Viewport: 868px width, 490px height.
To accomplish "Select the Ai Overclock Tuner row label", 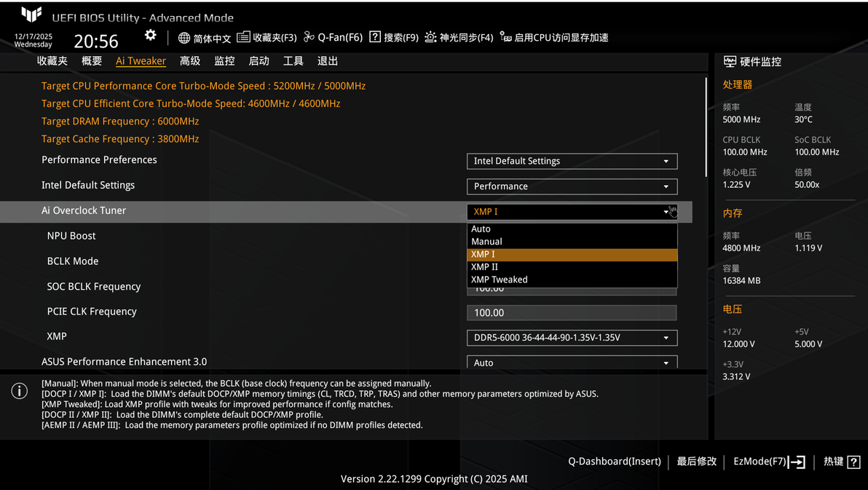I will (84, 210).
